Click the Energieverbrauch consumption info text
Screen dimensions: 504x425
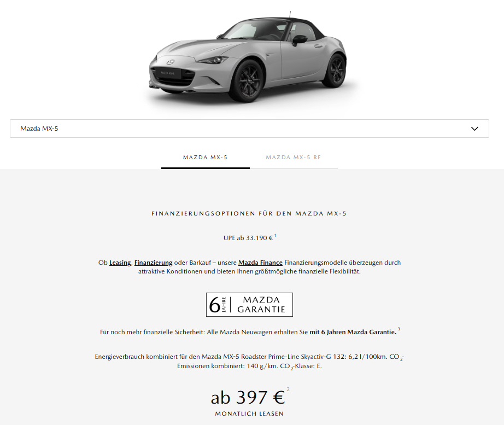tap(249, 362)
